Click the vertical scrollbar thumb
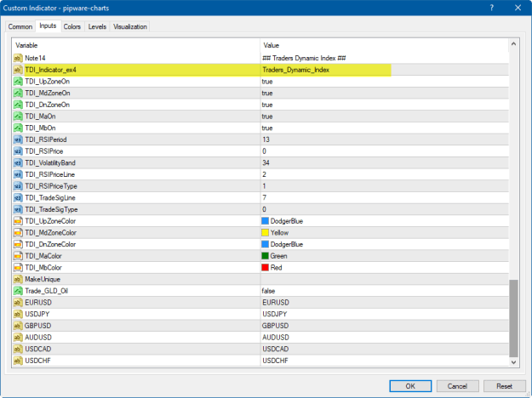This screenshot has width=532, height=398. (x=513, y=318)
